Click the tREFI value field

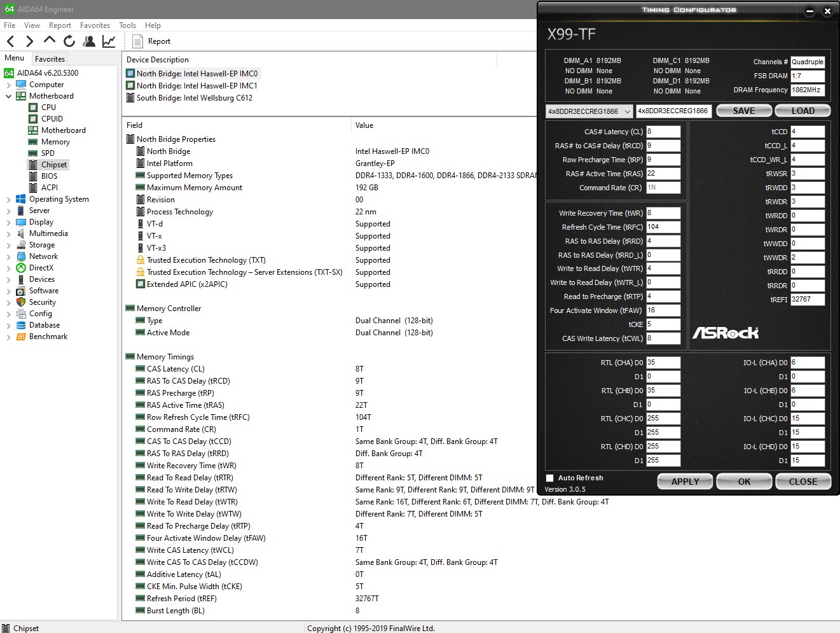tap(808, 300)
